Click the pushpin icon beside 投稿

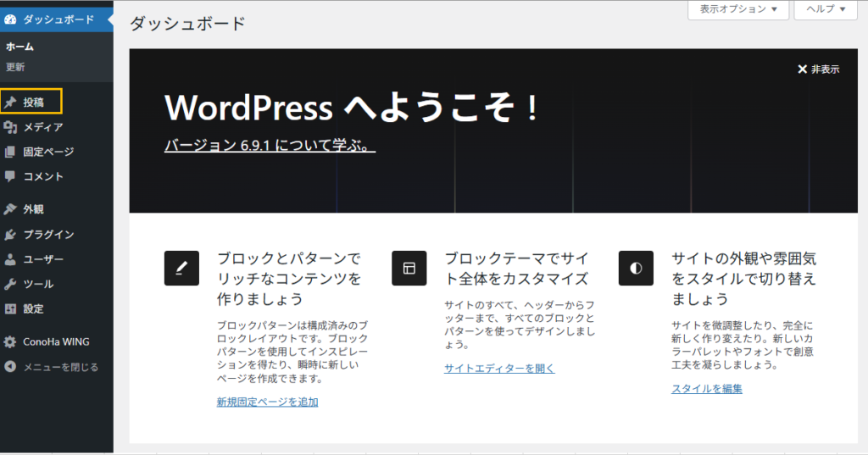(x=10, y=103)
